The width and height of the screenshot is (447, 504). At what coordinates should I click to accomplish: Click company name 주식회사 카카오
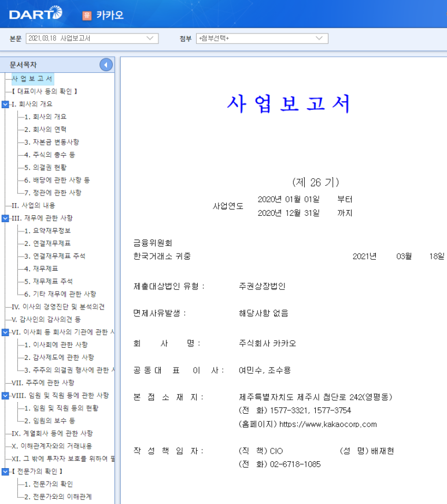pos(267,343)
